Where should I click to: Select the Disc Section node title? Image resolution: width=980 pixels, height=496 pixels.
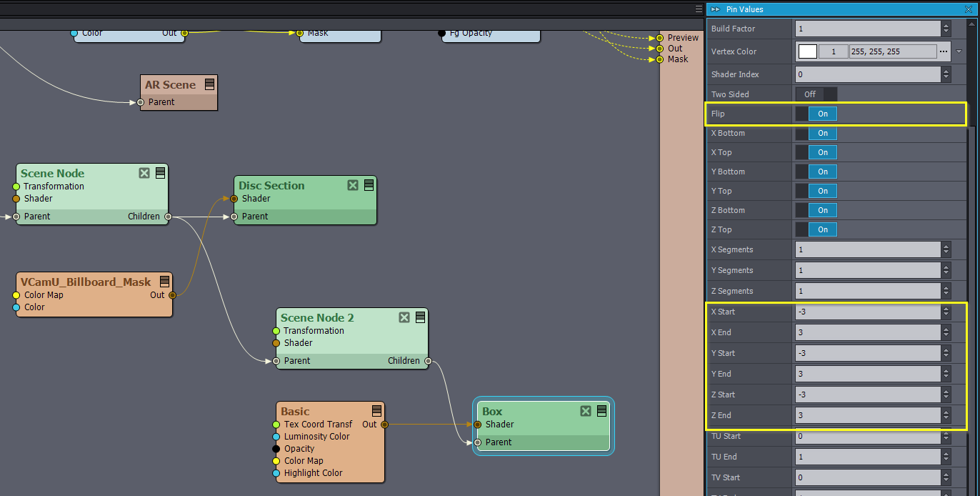click(x=271, y=186)
